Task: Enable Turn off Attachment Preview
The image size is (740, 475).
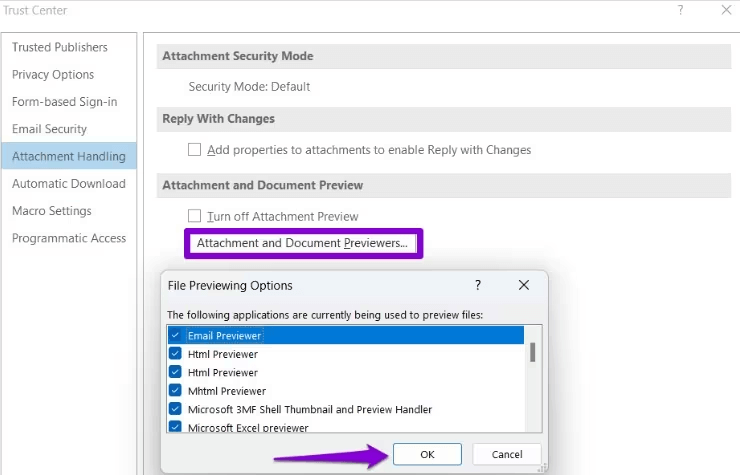Action: [x=195, y=216]
